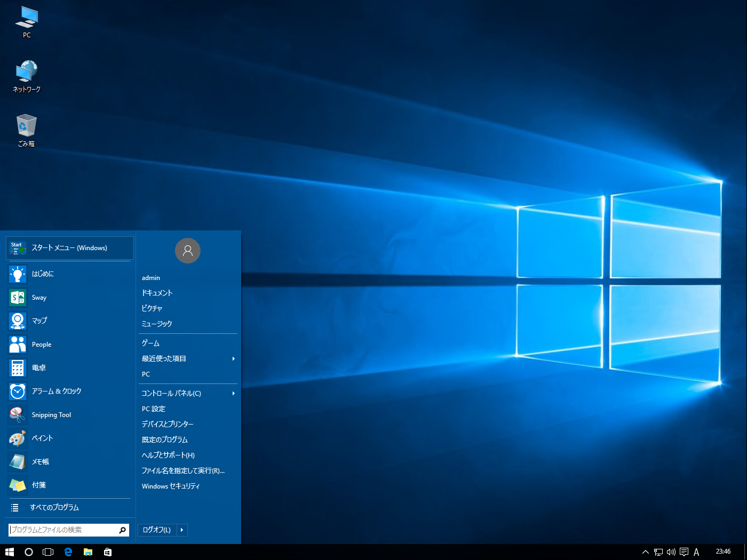Launch Microsoft Edge from the taskbar
This screenshot has width=747, height=560.
(x=68, y=552)
